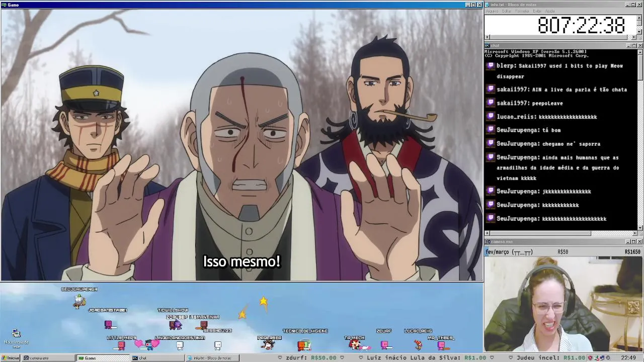
Task: Click the PARLASEA avatar
Action: coord(269,344)
